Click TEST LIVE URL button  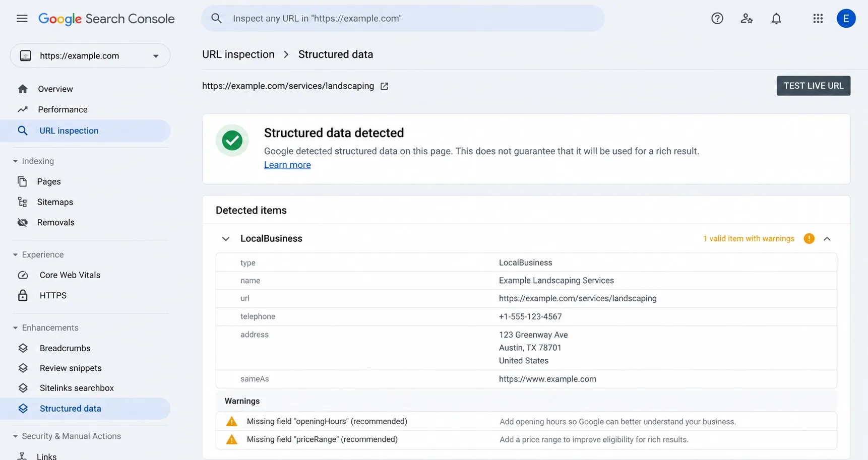[x=813, y=86]
